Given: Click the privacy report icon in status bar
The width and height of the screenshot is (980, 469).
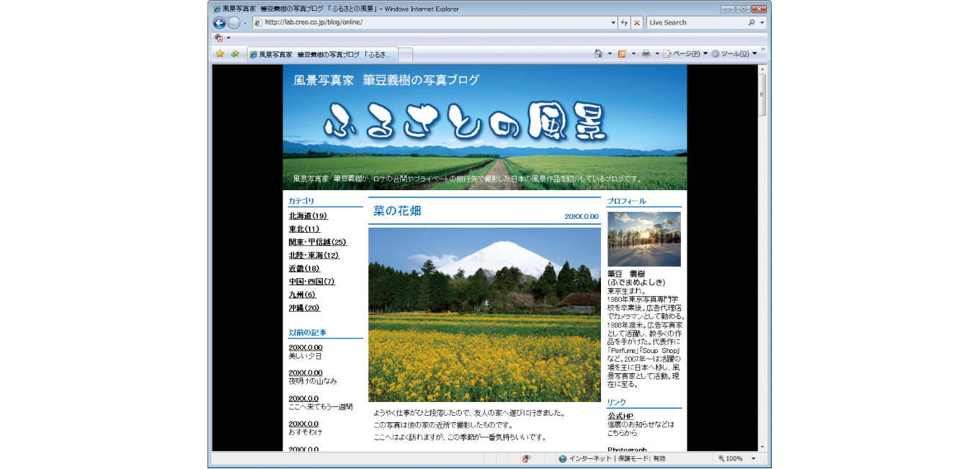Looking at the screenshot, I should click(x=527, y=459).
